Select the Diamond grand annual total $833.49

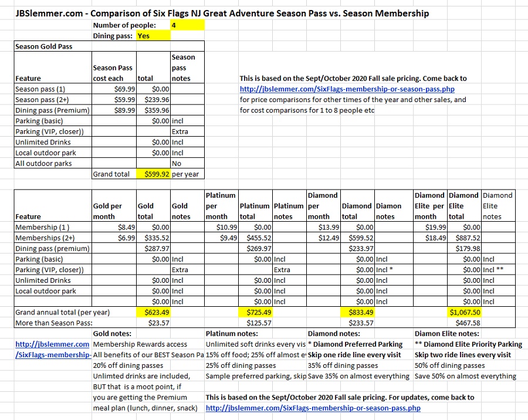[x=357, y=312]
